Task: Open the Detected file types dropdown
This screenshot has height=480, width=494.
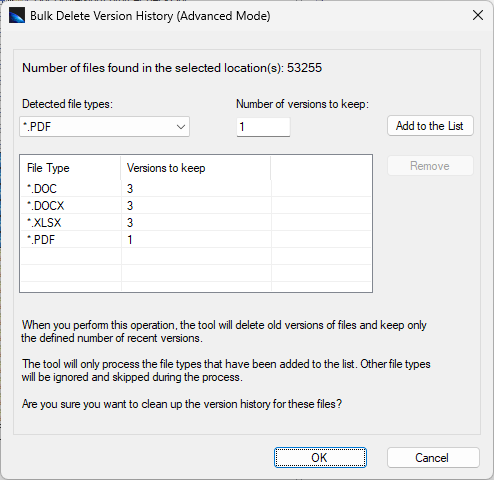Action: tap(104, 127)
